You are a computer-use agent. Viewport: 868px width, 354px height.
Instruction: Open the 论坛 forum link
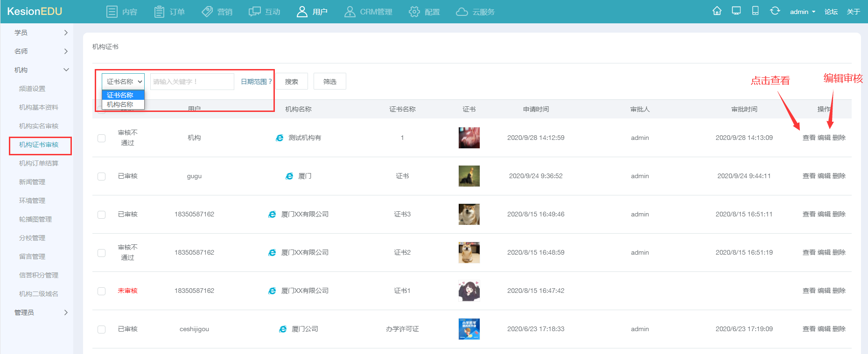click(831, 12)
